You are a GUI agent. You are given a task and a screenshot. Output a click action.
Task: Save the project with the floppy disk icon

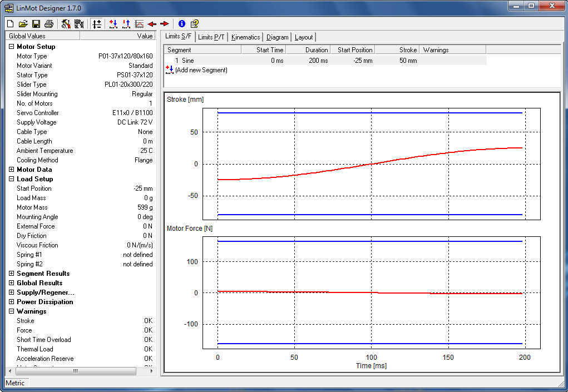click(x=36, y=24)
